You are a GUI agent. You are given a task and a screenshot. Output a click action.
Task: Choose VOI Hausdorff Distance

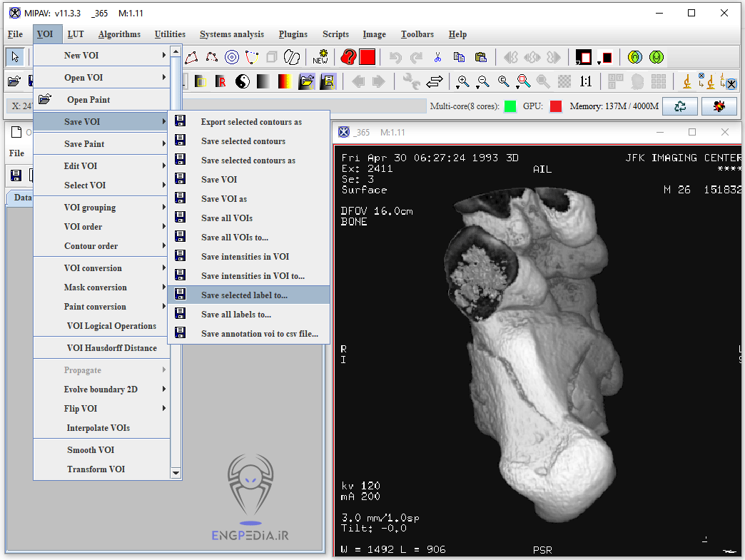(x=101, y=348)
